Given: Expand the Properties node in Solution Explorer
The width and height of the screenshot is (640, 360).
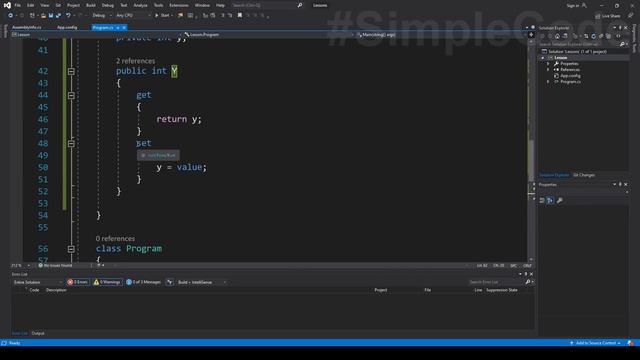Looking at the screenshot, I should coord(548,64).
